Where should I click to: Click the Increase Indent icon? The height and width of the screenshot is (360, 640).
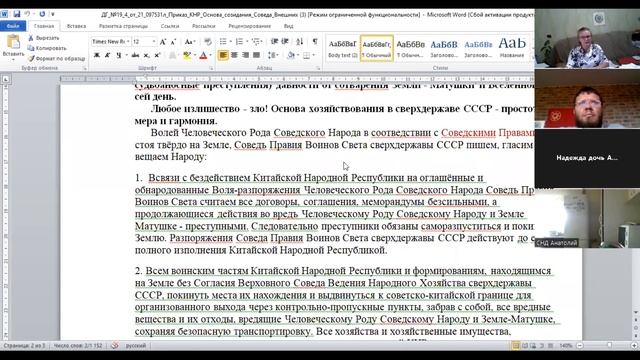[285, 42]
